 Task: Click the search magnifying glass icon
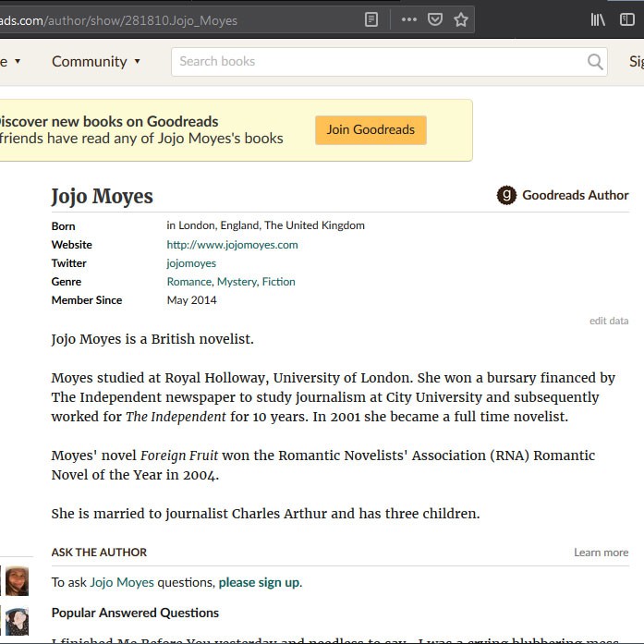click(595, 62)
